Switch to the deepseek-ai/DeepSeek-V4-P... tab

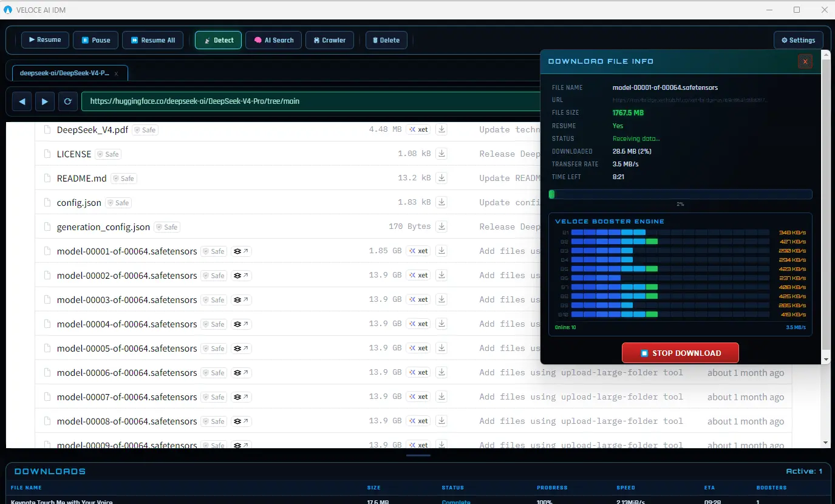[70, 73]
